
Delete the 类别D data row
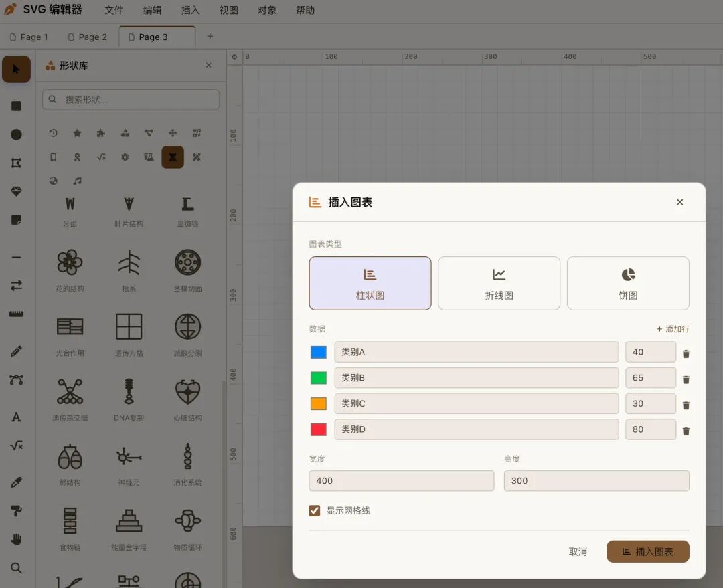686,431
